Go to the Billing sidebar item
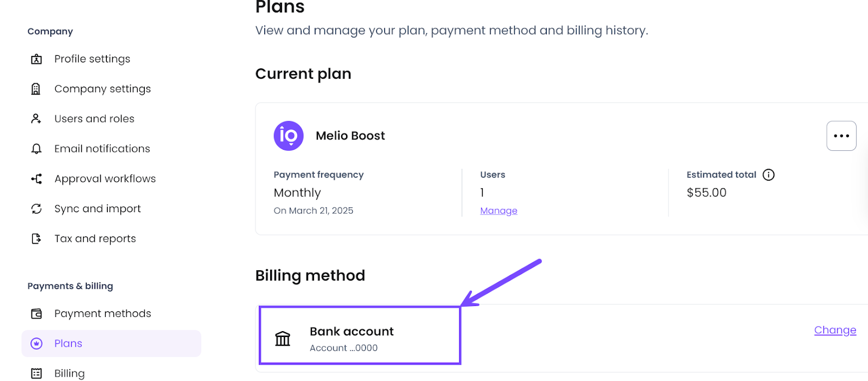Image resolution: width=868 pixels, height=381 pixels. (x=69, y=373)
